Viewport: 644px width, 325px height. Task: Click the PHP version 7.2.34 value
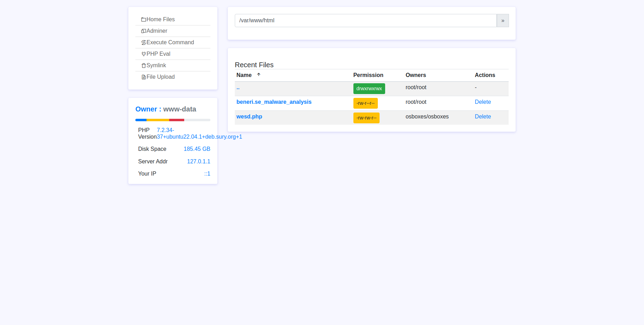[199, 133]
